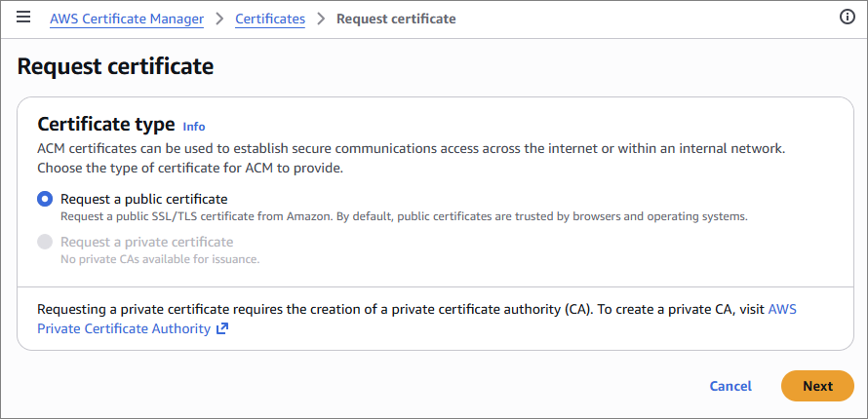Click the 'Request certificate' page heading
This screenshot has width=868, height=419.
pyautogui.click(x=116, y=66)
